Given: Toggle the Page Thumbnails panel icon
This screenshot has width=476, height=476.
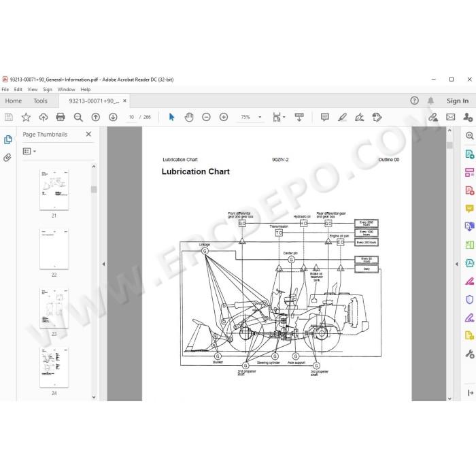Looking at the screenshot, I should [x=8, y=139].
